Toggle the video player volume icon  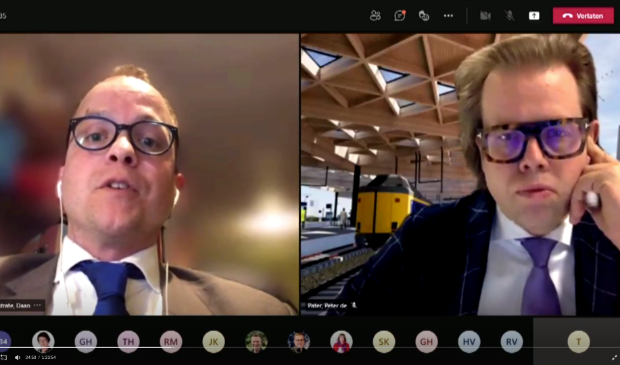point(17,357)
